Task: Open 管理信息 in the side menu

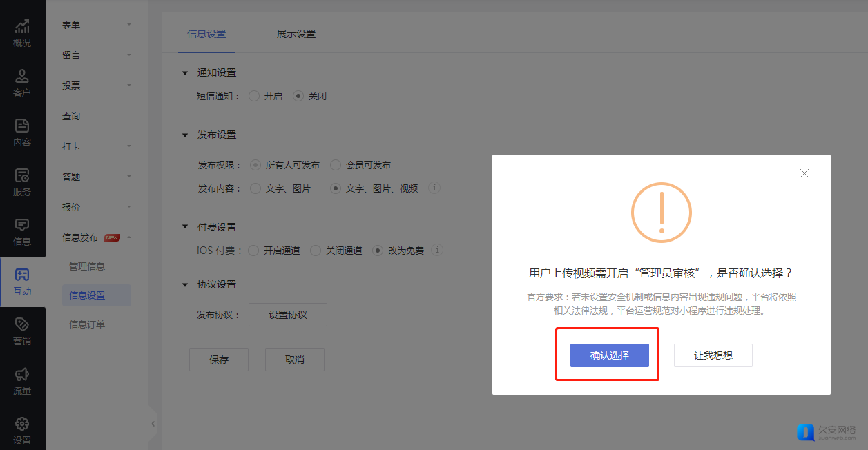Action: (87, 266)
